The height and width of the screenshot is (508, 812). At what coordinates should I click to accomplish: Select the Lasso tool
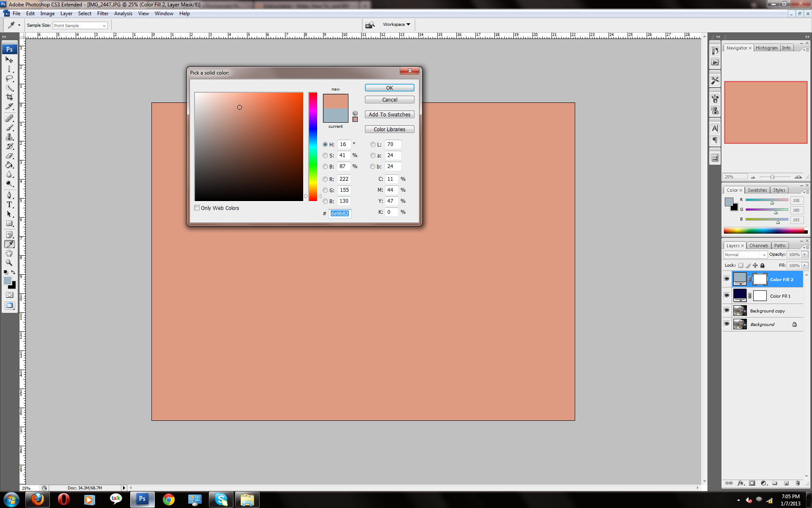coord(9,78)
